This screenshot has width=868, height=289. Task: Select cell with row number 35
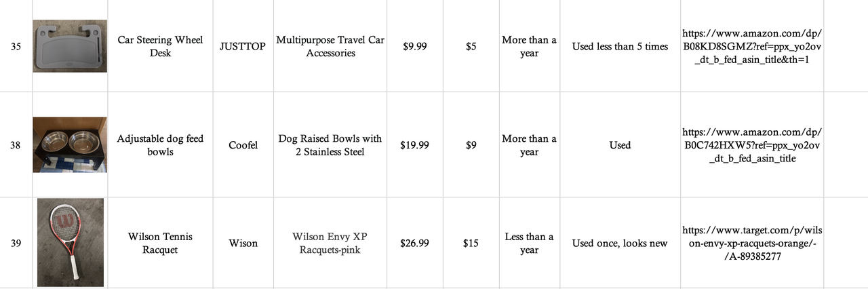[x=16, y=47]
